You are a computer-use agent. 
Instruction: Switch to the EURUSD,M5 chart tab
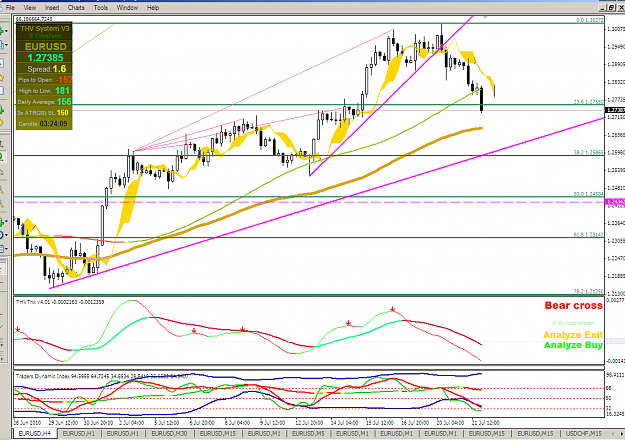(308, 433)
